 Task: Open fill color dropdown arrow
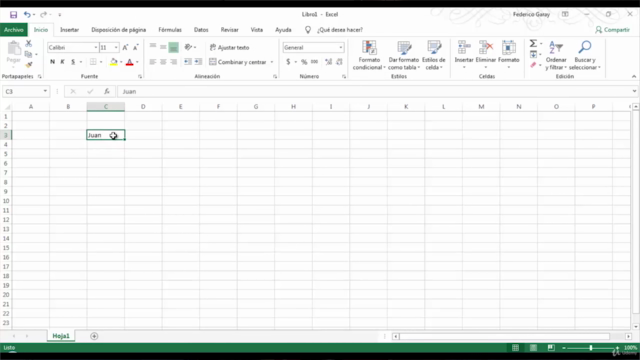tap(121, 62)
